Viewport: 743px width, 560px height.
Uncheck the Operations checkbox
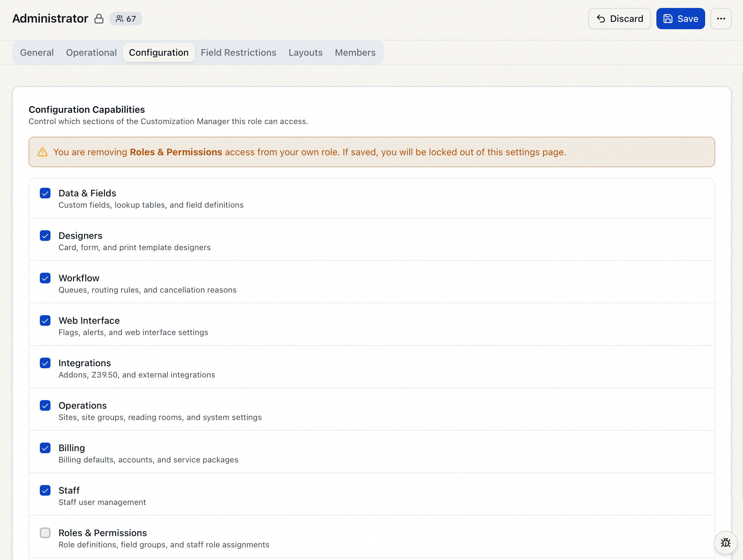[45, 405]
